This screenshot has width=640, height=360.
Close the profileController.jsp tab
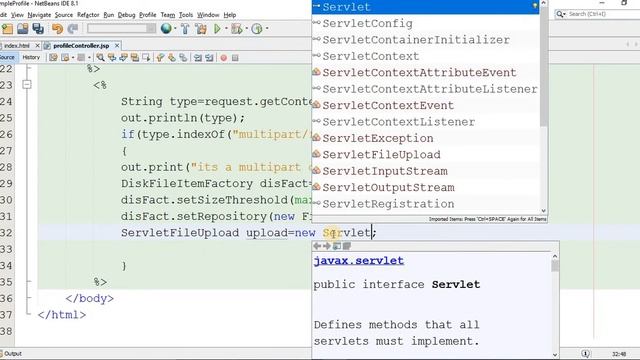click(117, 46)
